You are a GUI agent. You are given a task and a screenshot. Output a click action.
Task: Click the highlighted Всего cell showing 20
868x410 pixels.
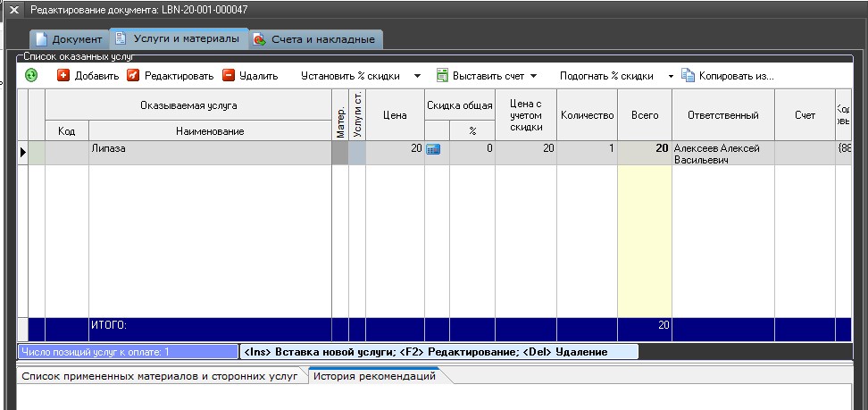[x=644, y=150]
